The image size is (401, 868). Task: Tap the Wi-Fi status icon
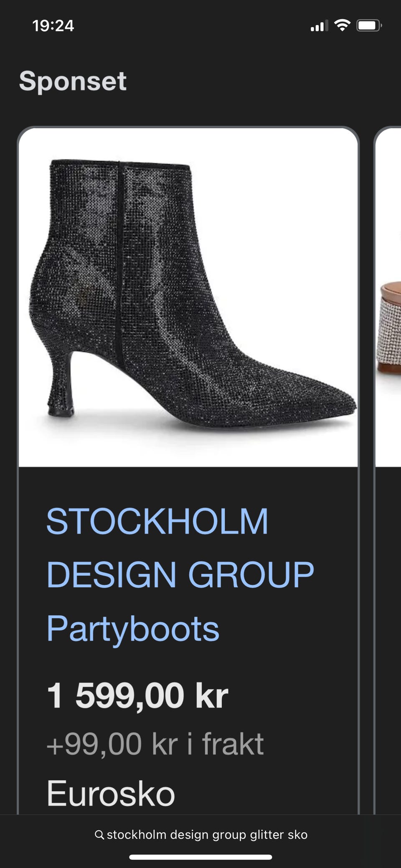(x=342, y=25)
